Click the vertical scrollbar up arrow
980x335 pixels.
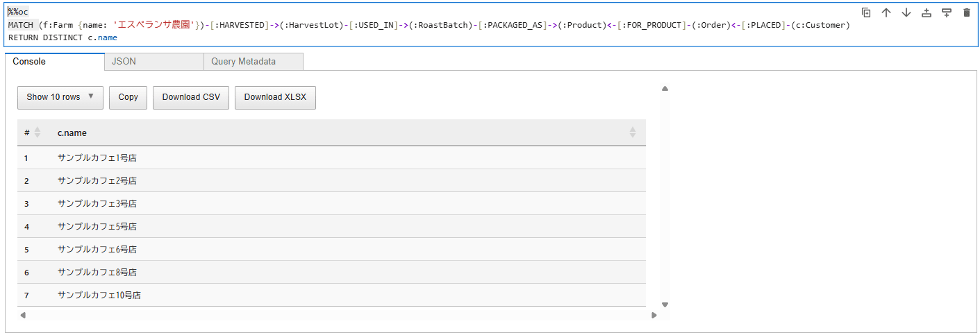(665, 89)
